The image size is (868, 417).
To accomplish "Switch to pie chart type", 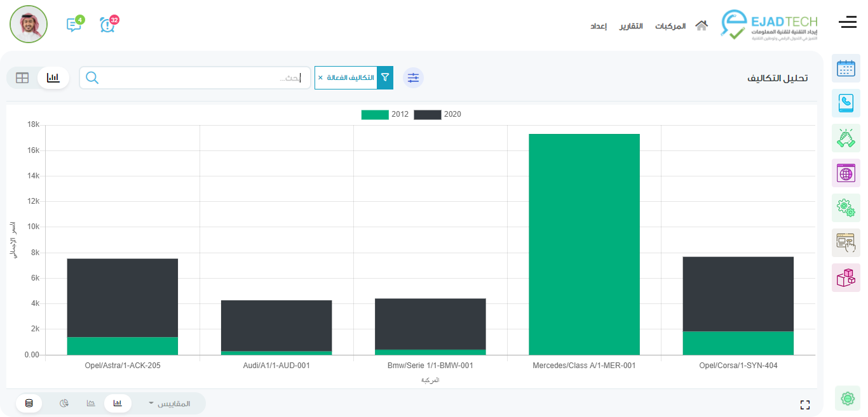I will tap(64, 404).
